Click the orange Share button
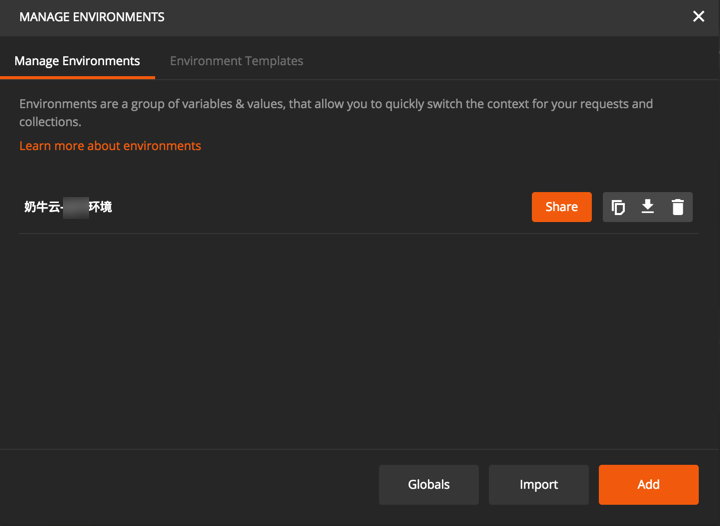Viewport: 720px width, 526px height. pyautogui.click(x=562, y=207)
